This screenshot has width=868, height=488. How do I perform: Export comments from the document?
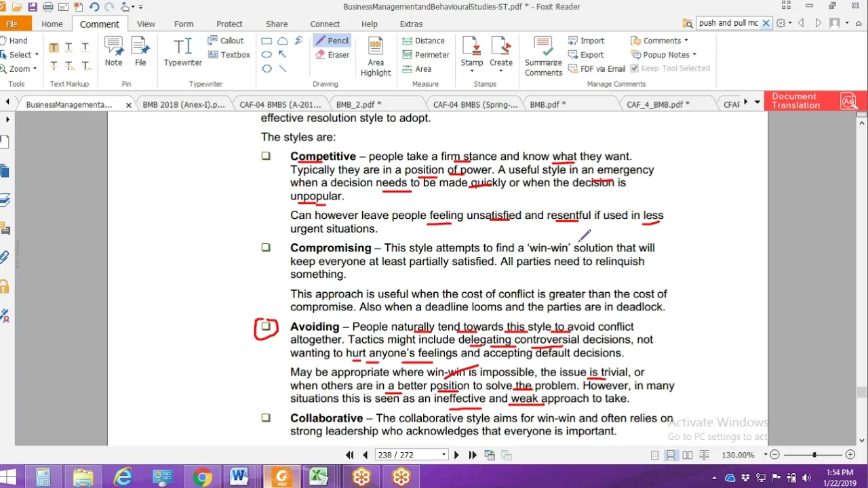point(586,55)
